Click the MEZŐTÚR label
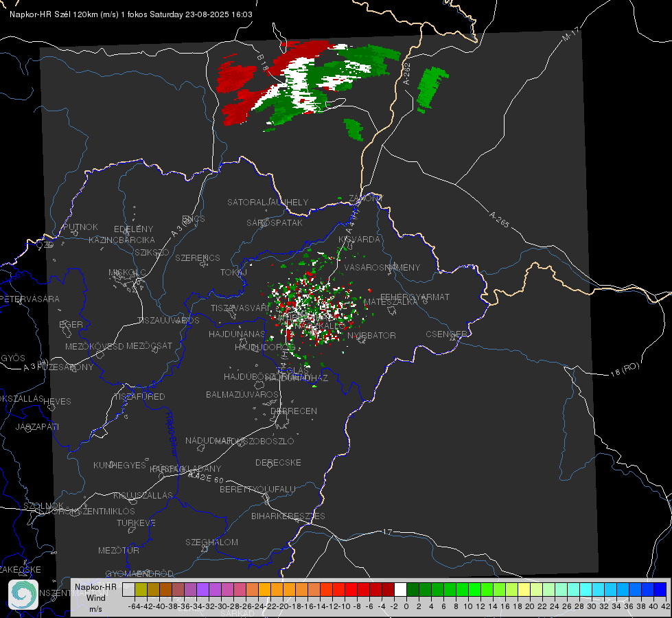This screenshot has width=672, height=618. click(119, 550)
